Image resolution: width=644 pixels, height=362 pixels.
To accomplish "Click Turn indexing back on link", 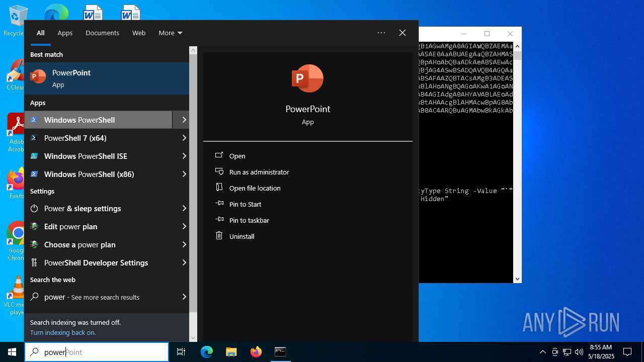I will (63, 332).
